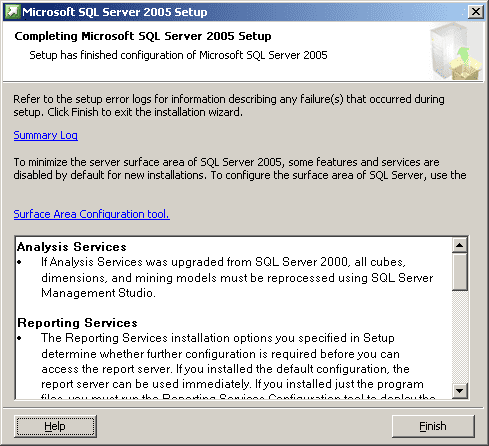Click the scroll down arrow of the notes box
The image size is (489, 446).
460,391
